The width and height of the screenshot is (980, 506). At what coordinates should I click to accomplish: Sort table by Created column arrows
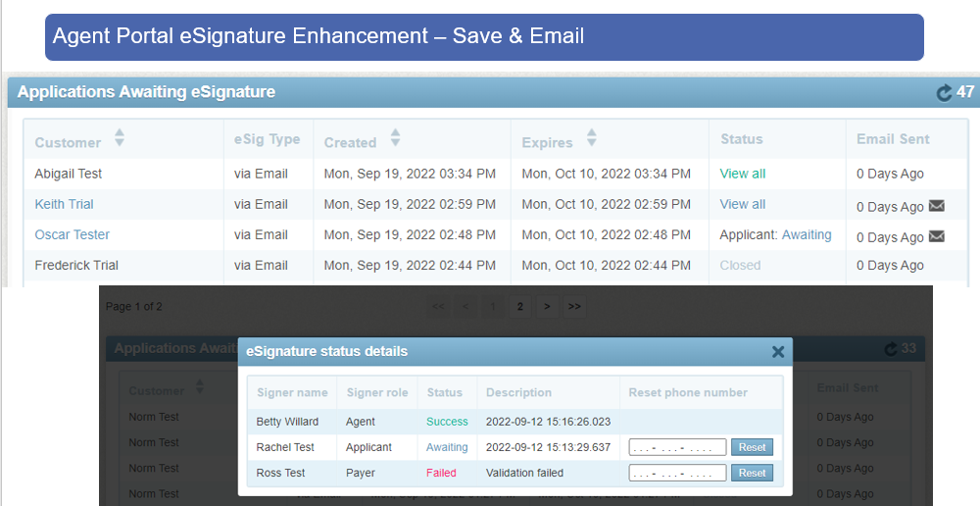pos(395,138)
